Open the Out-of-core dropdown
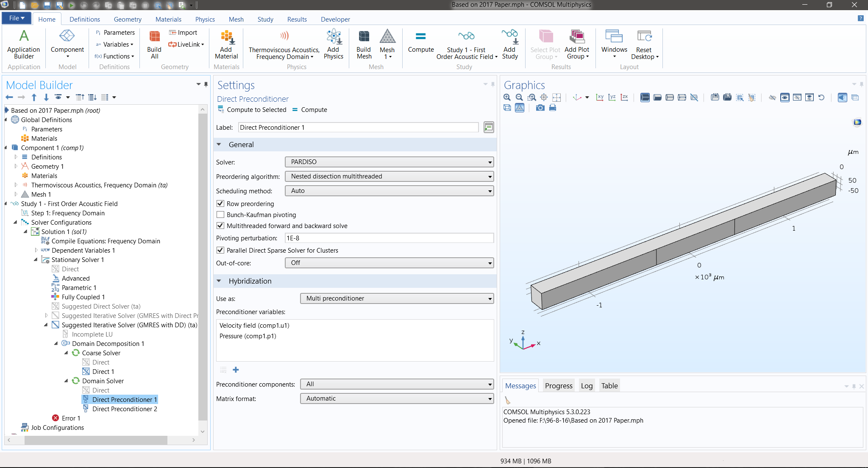This screenshot has width=868, height=468. point(389,263)
